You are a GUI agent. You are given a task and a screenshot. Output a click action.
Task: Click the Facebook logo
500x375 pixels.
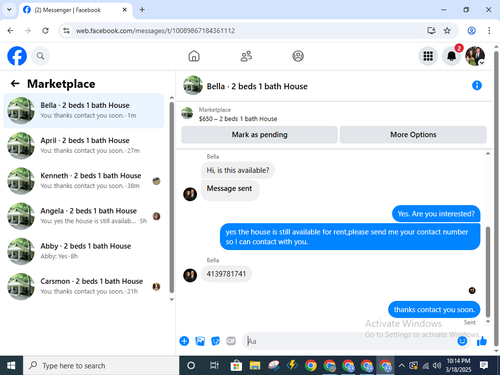pos(17,56)
